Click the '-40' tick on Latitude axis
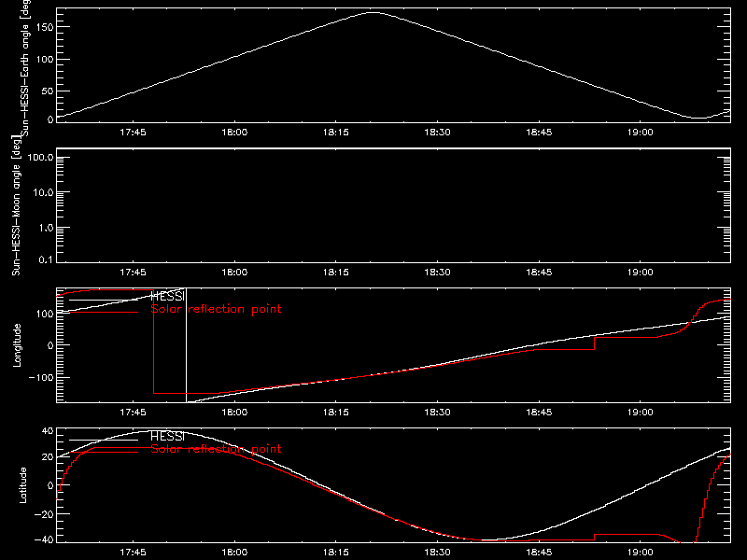The image size is (747, 560). point(43,540)
